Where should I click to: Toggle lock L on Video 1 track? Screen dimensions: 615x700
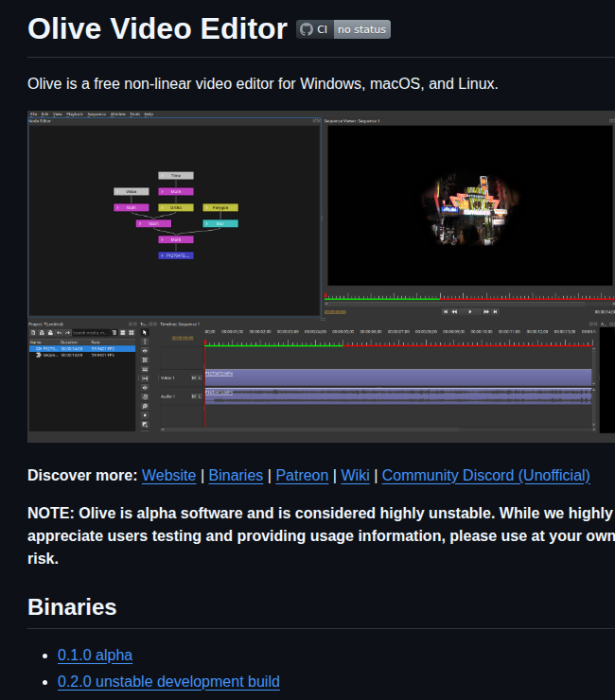200,378
